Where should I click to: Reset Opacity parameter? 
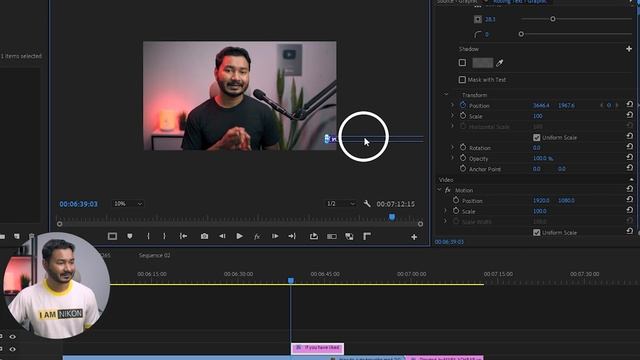click(629, 158)
